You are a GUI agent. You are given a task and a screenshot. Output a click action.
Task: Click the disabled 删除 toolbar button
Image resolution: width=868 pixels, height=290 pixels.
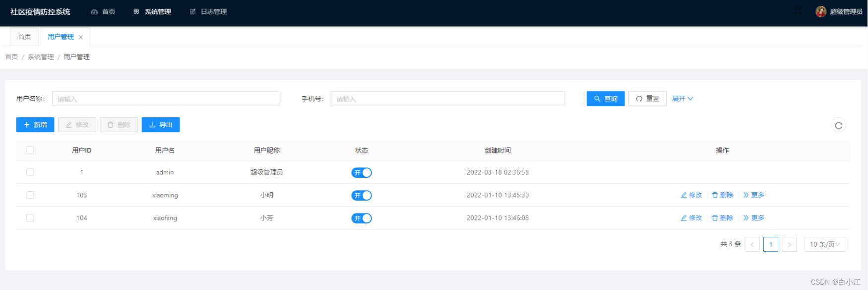pos(119,125)
